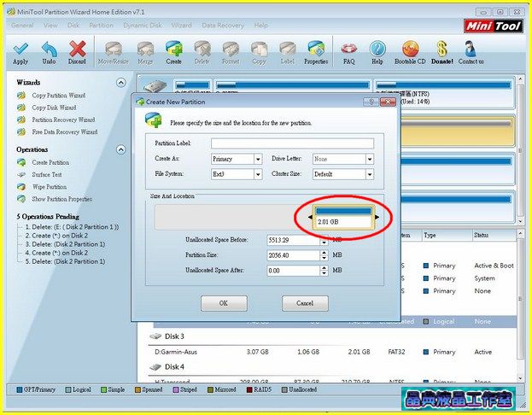Click Wipe Partition operation
Viewport: 532px width, 415px height.
pos(50,187)
